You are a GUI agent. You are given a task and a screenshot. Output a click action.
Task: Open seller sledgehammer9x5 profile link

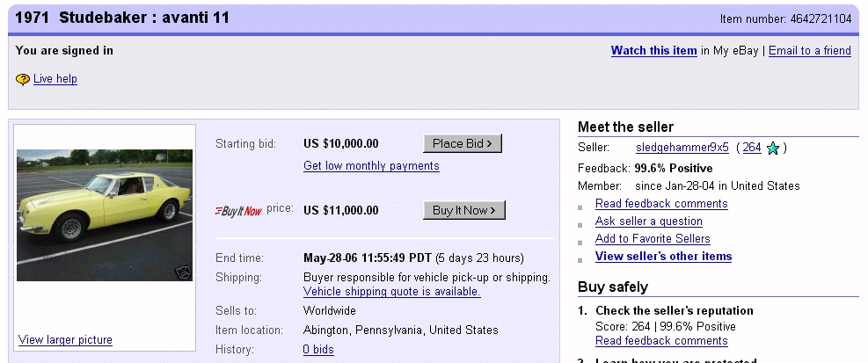tap(682, 148)
